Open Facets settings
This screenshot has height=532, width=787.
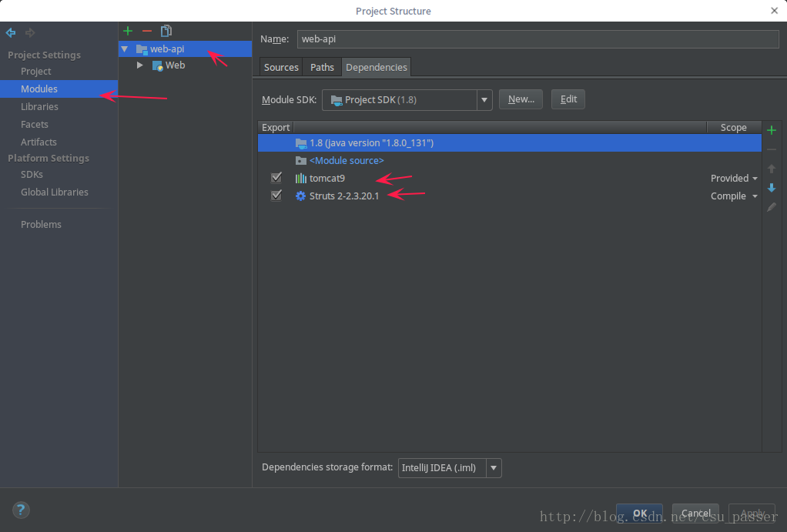[34, 125]
